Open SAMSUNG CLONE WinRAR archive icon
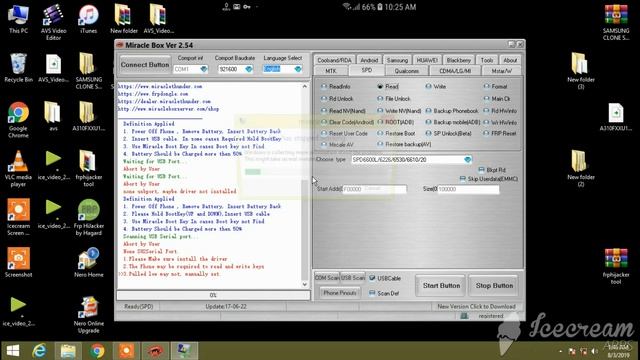The height and width of the screenshot is (360, 640). 616,22
